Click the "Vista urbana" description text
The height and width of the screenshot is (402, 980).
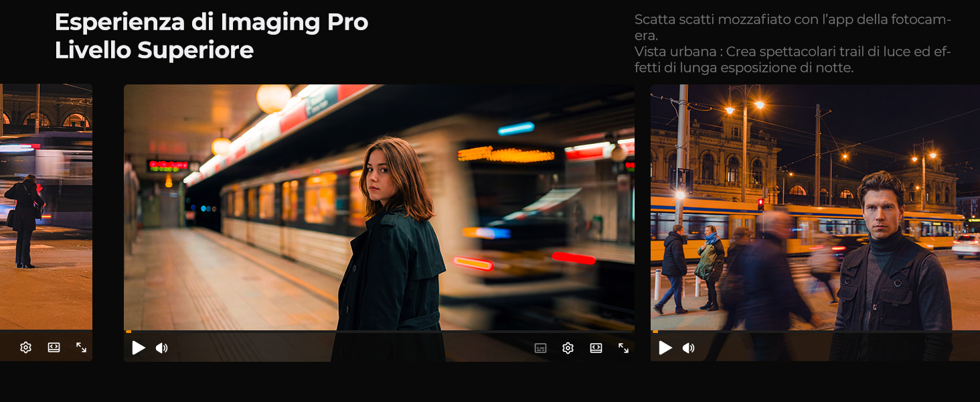793,60
